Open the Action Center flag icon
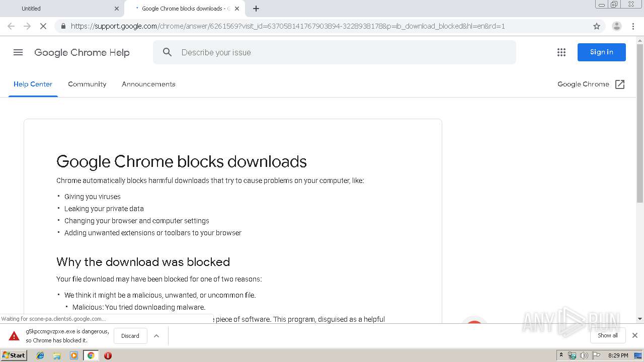This screenshot has height=362, width=644. point(596,355)
